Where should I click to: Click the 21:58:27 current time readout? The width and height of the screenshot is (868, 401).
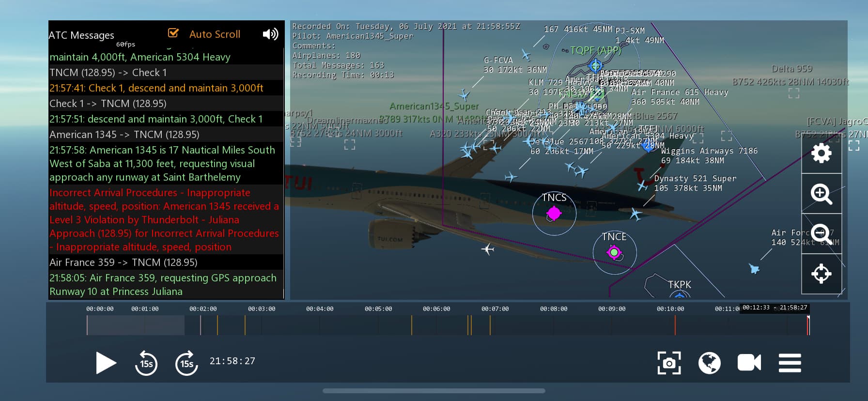tap(232, 361)
